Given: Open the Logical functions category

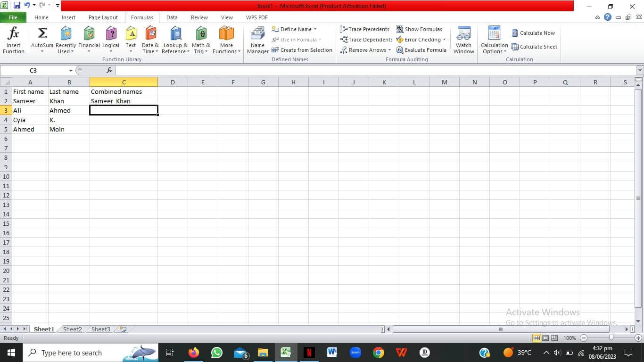Looking at the screenshot, I should [x=110, y=40].
